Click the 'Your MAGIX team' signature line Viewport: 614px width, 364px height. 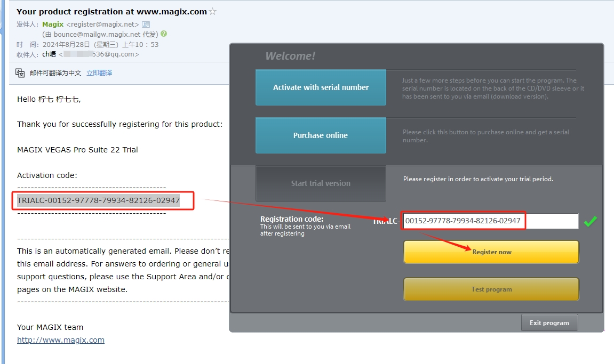(x=50, y=327)
